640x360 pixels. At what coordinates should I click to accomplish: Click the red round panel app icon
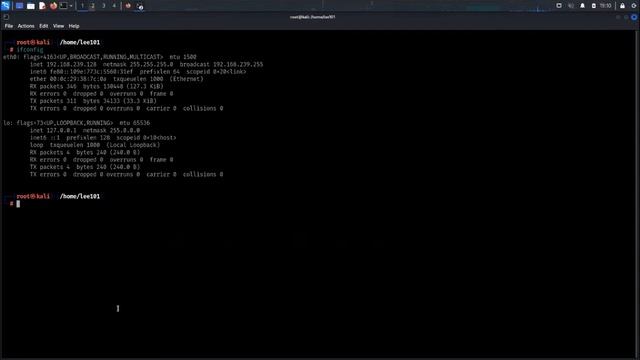pos(128,6)
